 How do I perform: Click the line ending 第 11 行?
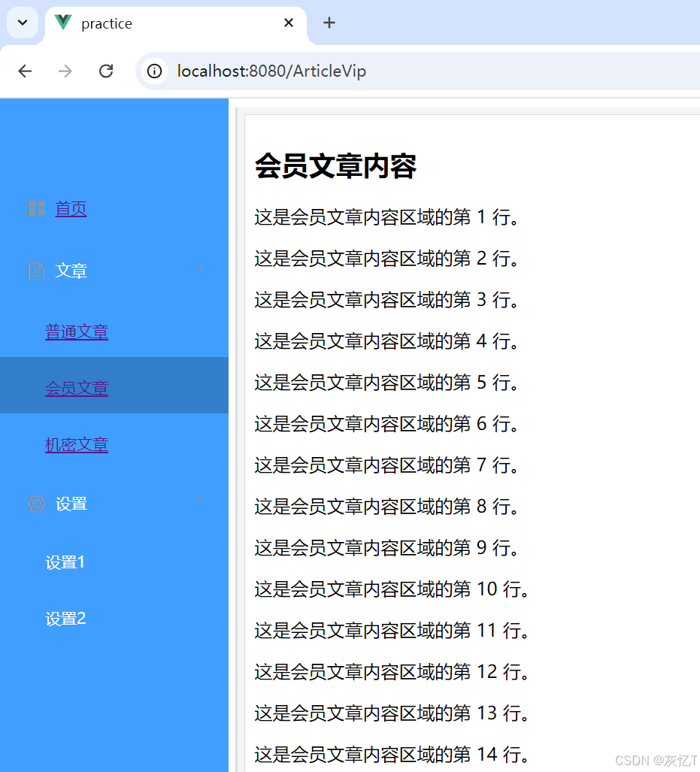pyautogui.click(x=392, y=631)
